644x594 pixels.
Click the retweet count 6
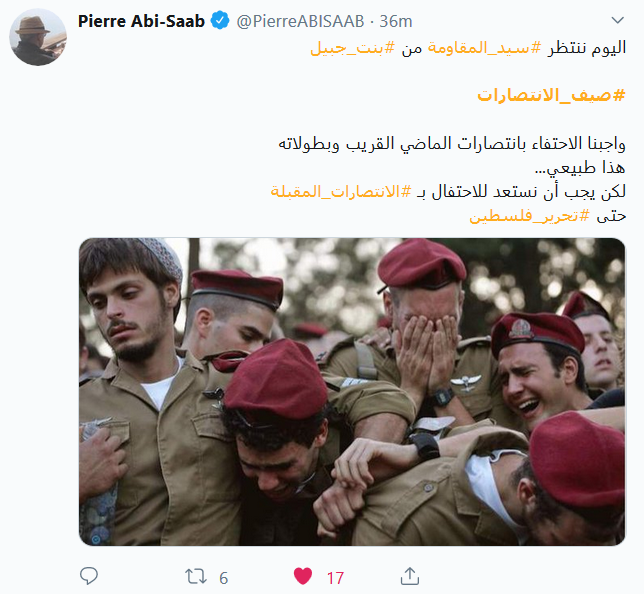[x=223, y=578]
